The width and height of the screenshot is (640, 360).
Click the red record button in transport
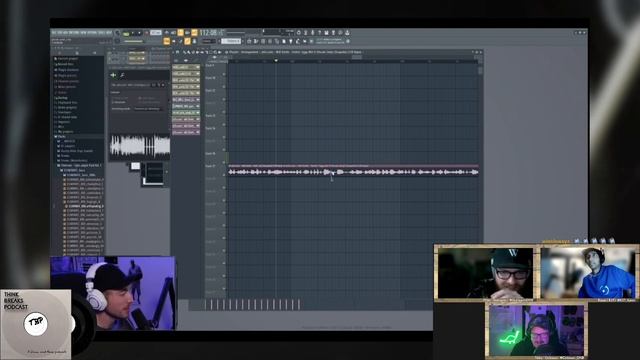coord(147,33)
